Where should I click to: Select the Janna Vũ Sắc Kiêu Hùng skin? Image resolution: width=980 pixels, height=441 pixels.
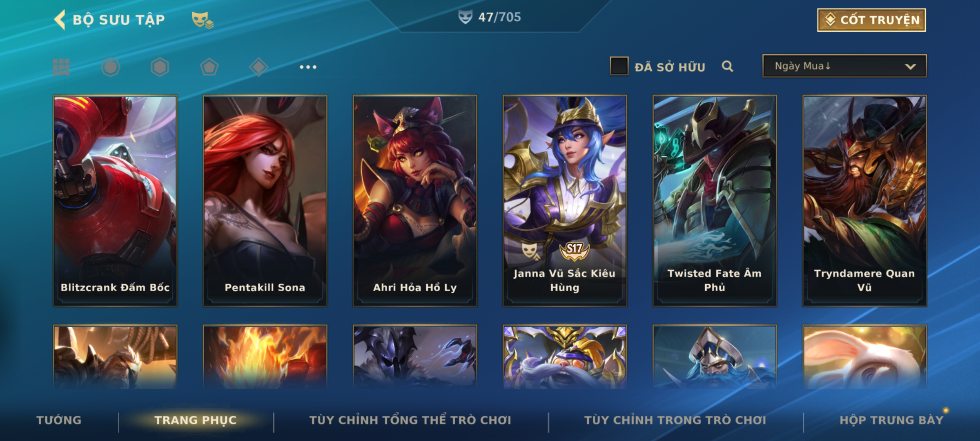pos(565,201)
